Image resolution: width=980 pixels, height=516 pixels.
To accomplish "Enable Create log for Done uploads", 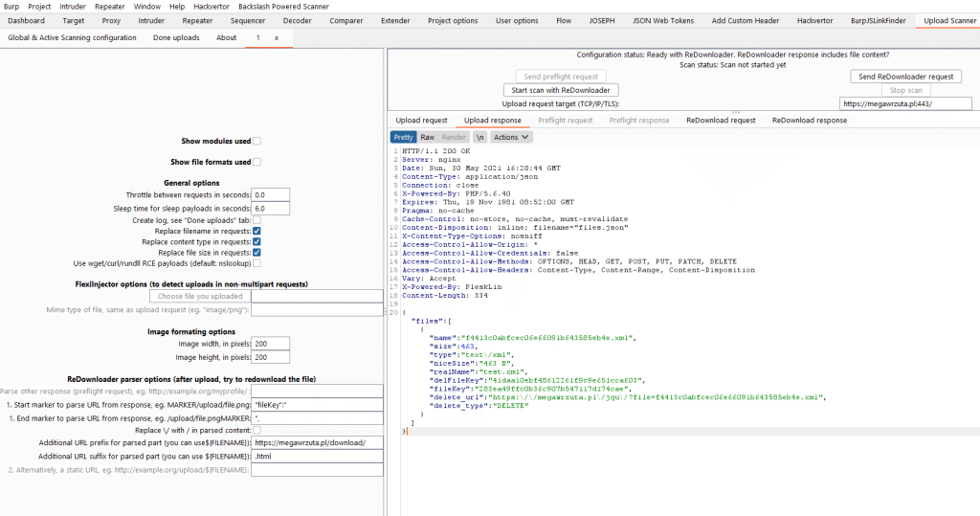I will pyautogui.click(x=256, y=220).
